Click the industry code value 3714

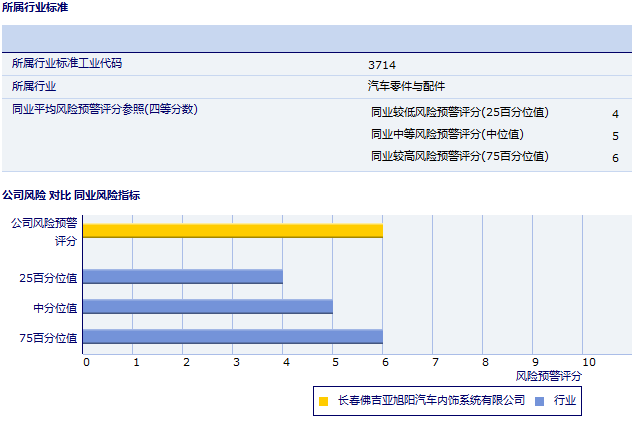[x=382, y=65]
